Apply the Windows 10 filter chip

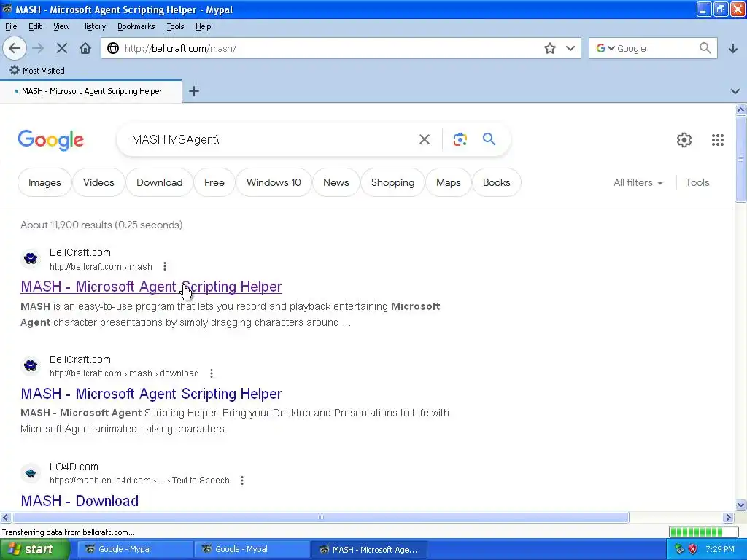tap(274, 182)
